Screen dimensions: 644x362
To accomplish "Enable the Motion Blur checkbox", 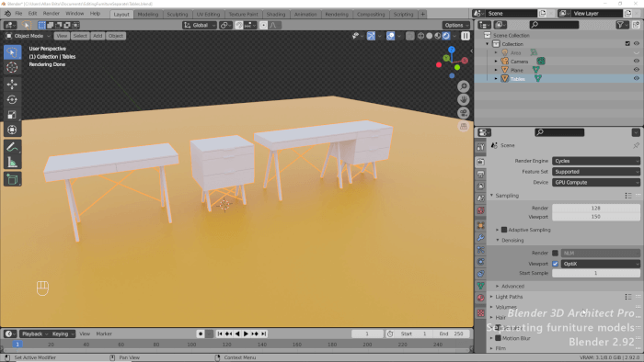I will tap(499, 338).
